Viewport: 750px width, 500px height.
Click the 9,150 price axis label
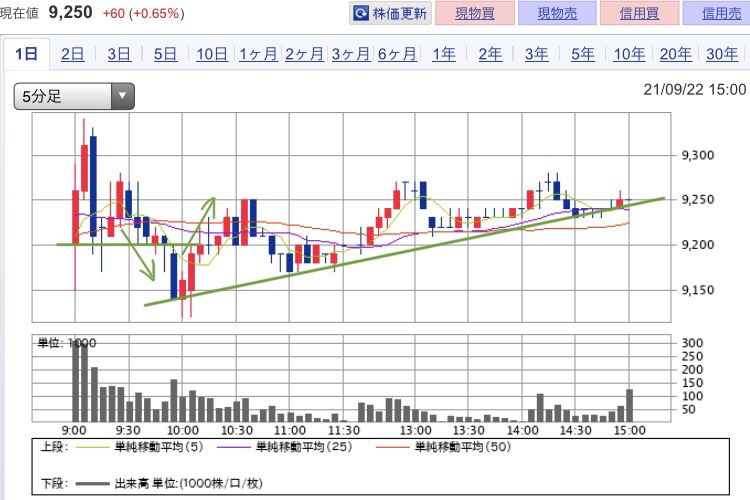tap(697, 290)
